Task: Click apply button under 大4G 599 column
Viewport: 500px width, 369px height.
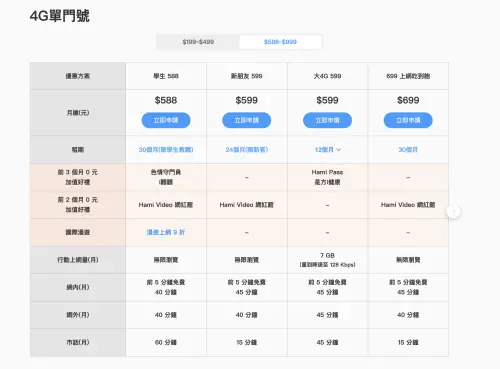Action: [327, 120]
